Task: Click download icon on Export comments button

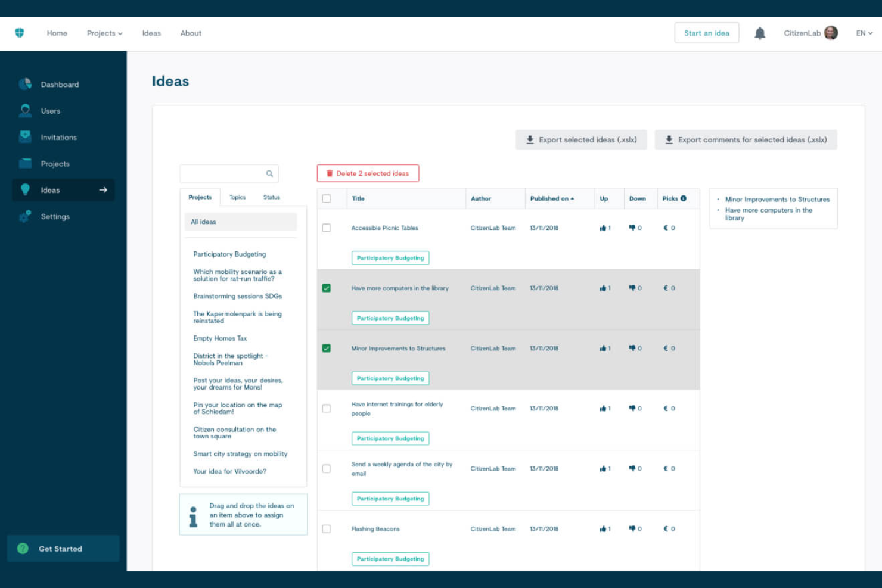Action: pyautogui.click(x=669, y=139)
